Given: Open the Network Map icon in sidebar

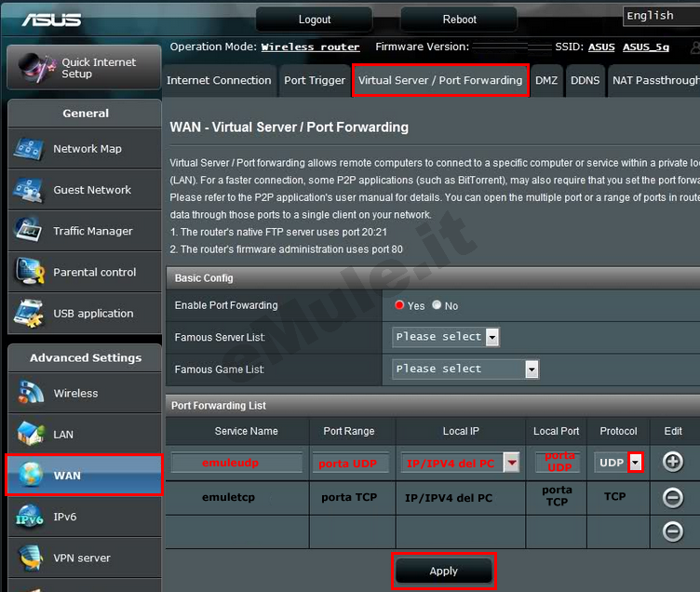Looking at the screenshot, I should (30, 149).
